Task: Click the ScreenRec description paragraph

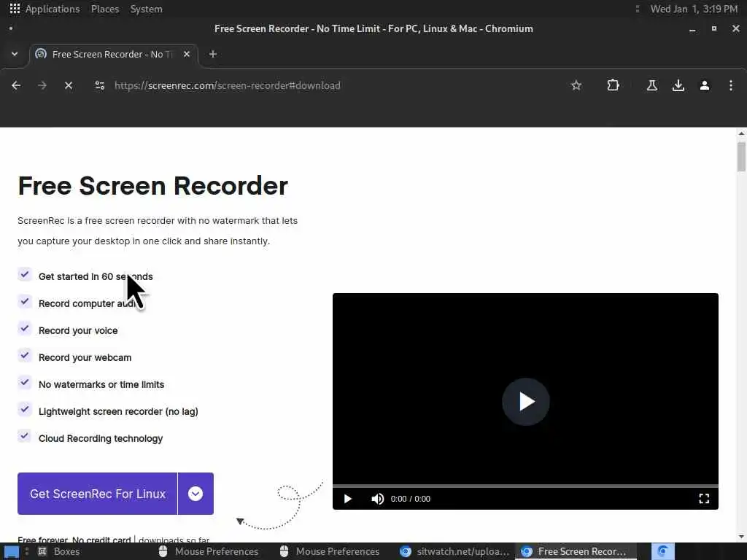Action: click(158, 231)
